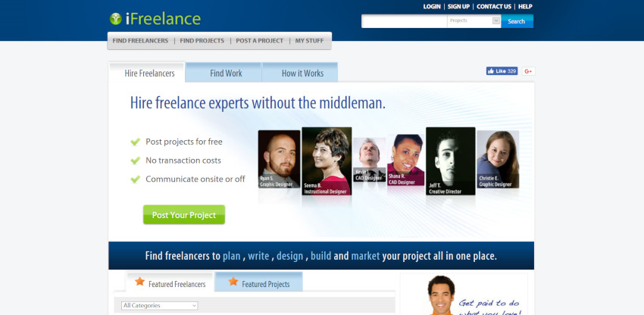Click the 'design' link in banner
Viewport: 644px width, 315px height.
pos(289,256)
